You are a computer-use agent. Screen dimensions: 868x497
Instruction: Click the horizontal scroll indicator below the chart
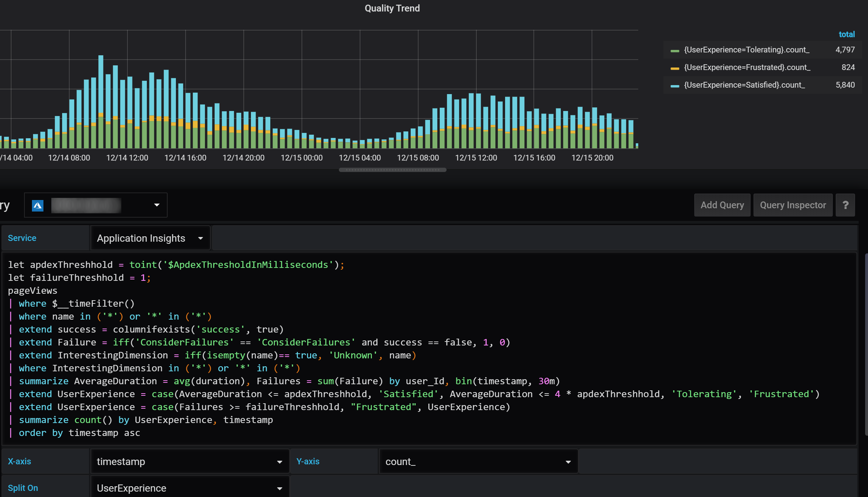point(392,170)
